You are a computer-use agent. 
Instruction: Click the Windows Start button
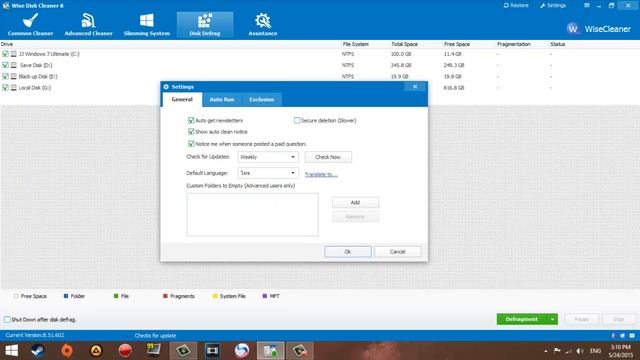[11, 351]
